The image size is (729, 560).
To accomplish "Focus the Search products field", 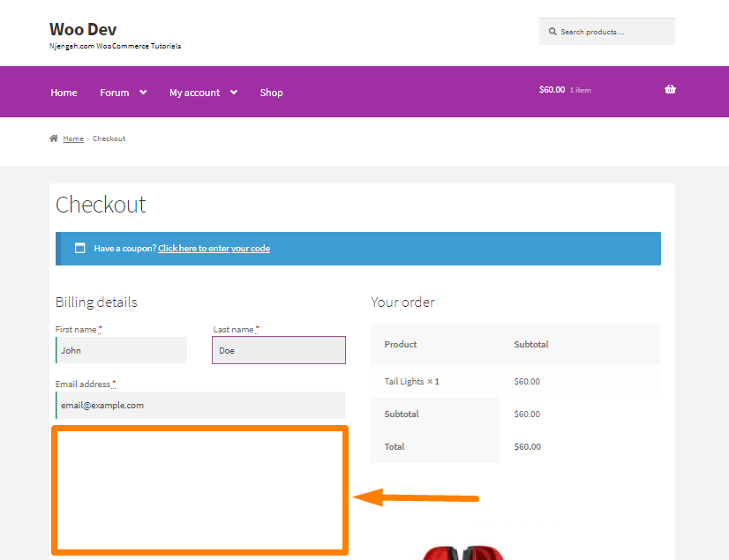I will click(x=606, y=32).
